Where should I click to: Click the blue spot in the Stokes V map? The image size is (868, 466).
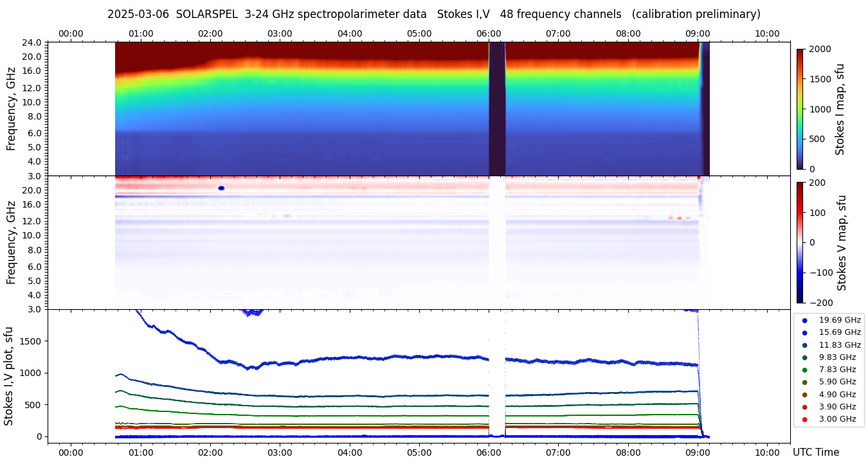[221, 188]
